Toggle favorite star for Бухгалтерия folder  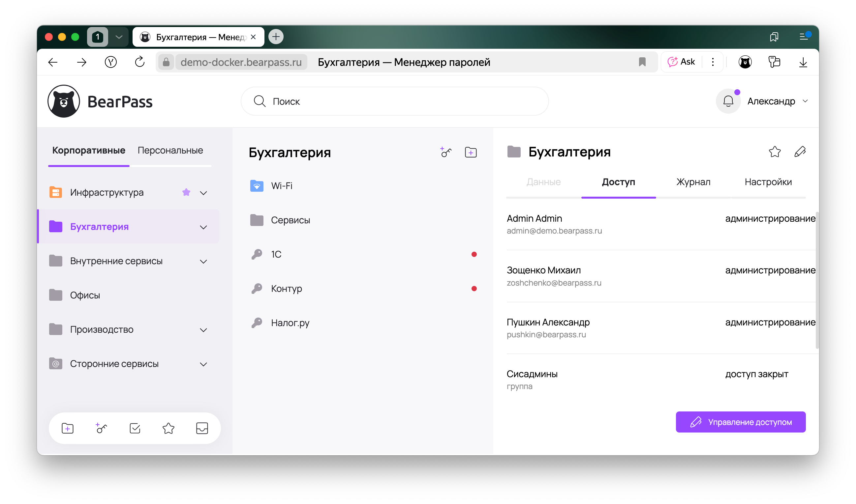click(775, 152)
